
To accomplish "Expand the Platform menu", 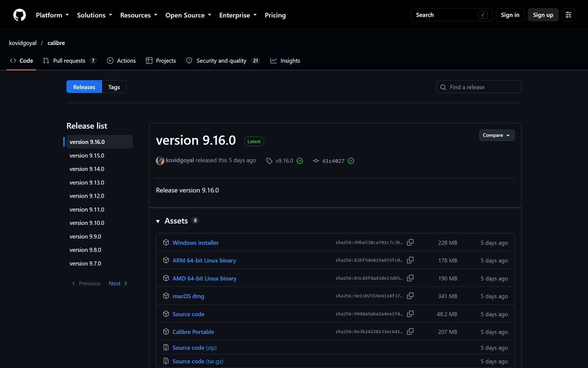I will (52, 15).
